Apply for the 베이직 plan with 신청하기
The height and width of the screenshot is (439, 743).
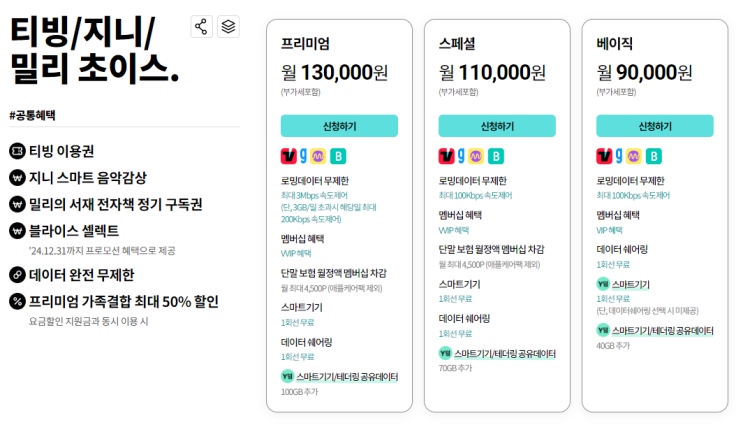coord(654,126)
